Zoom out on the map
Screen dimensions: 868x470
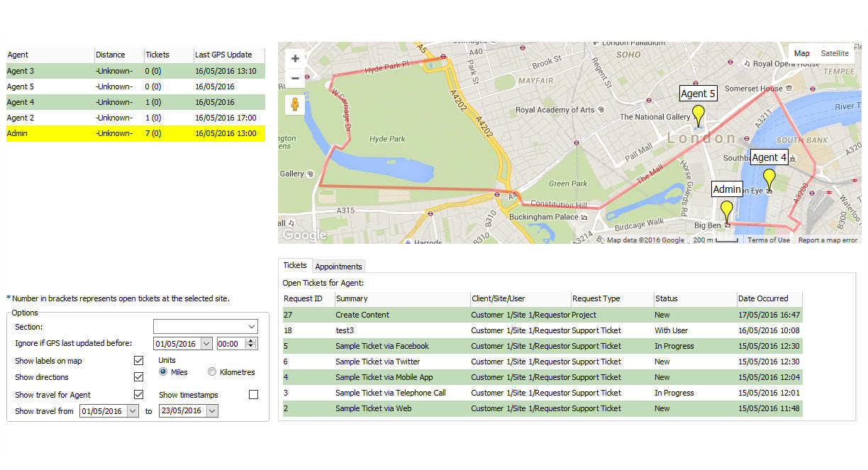tap(295, 78)
